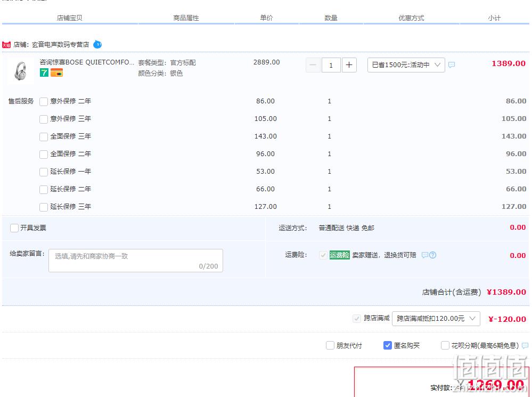Open the 已省1500元 discount dropdown
This screenshot has width=532, height=397.
tap(406, 65)
